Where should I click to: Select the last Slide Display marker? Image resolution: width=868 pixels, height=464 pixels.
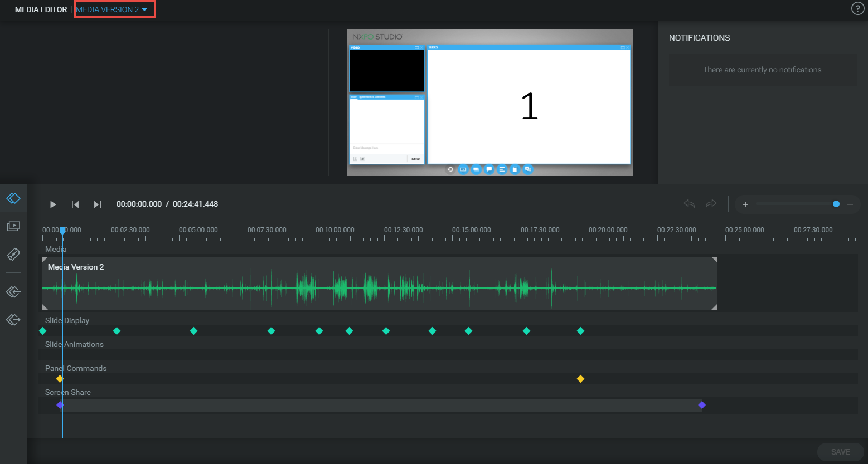580,331
